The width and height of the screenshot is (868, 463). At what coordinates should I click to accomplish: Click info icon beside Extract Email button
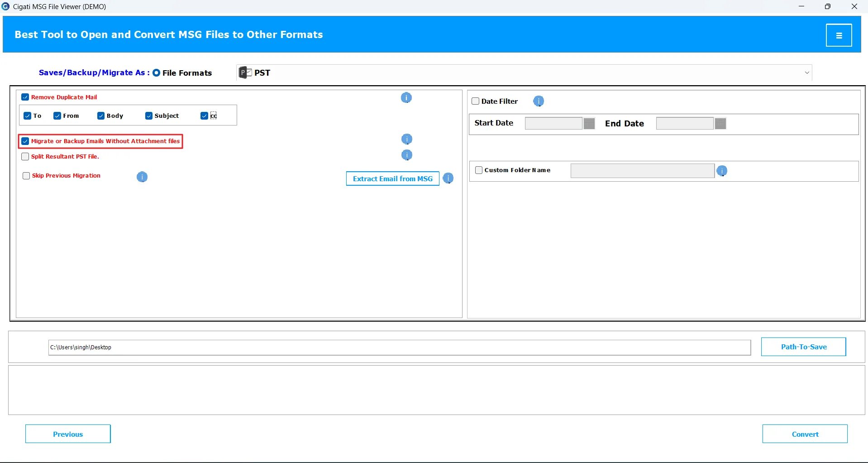(448, 178)
